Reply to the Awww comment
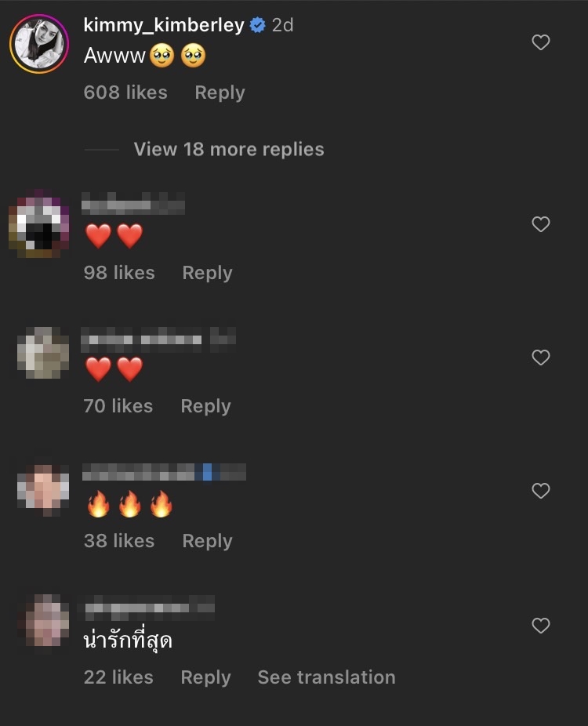Image resolution: width=588 pixels, height=726 pixels. pos(220,93)
